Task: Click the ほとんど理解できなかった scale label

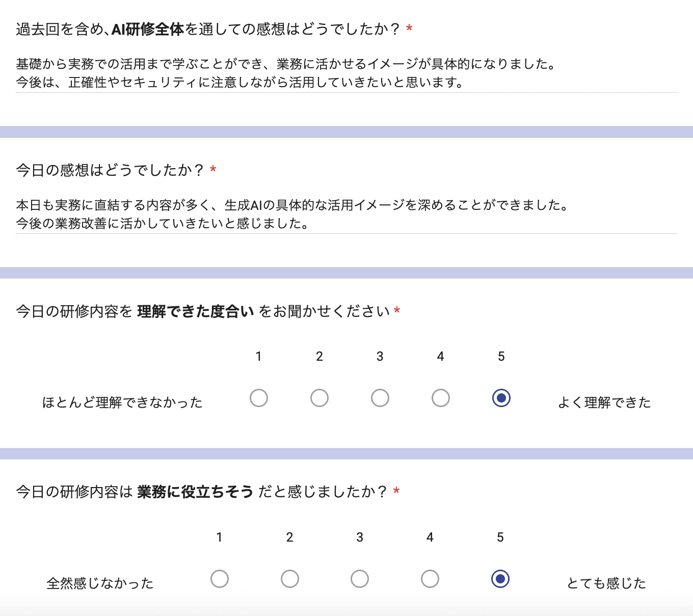Action: [122, 402]
